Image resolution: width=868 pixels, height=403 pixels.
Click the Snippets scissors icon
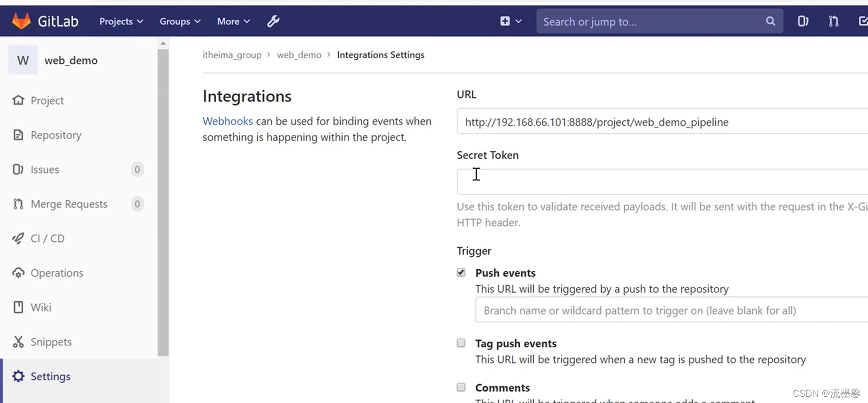[x=19, y=342]
